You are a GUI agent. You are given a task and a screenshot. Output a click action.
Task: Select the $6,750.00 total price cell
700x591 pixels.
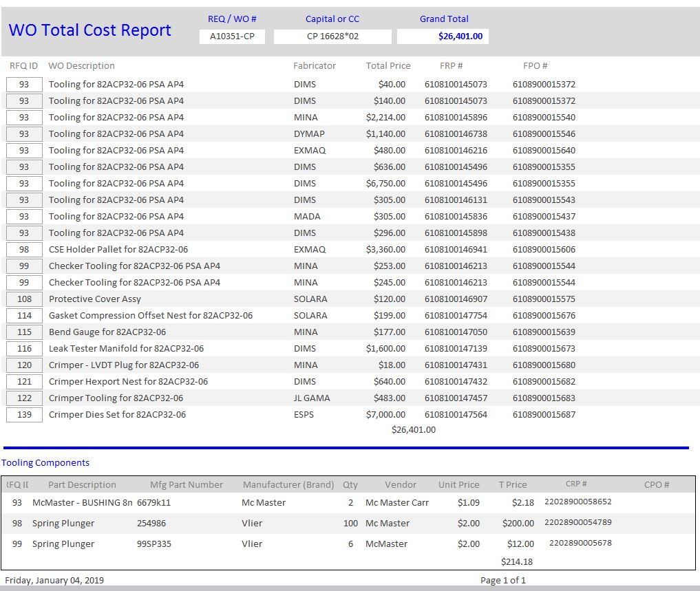(x=385, y=184)
